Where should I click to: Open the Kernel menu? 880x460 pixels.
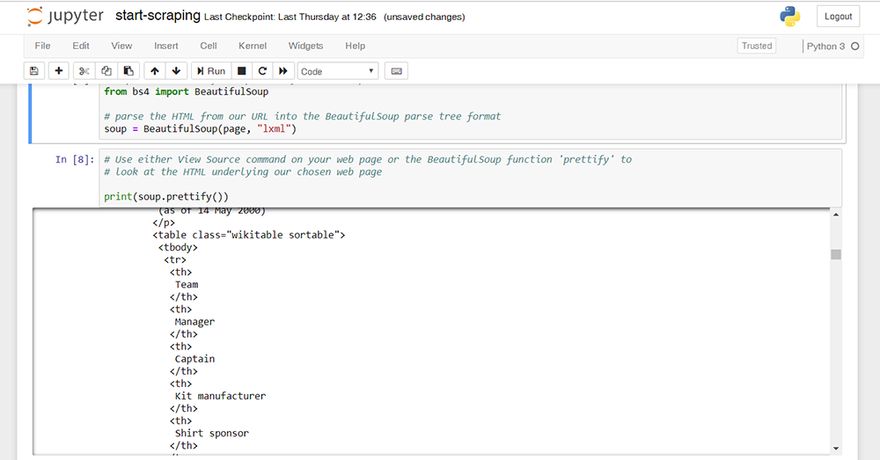[252, 46]
